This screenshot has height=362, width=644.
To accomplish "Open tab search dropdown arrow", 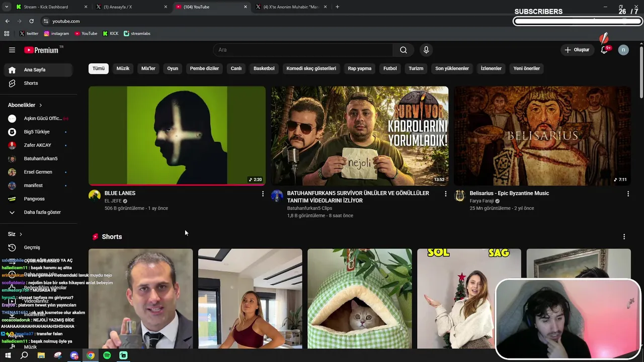I will tap(7, 7).
